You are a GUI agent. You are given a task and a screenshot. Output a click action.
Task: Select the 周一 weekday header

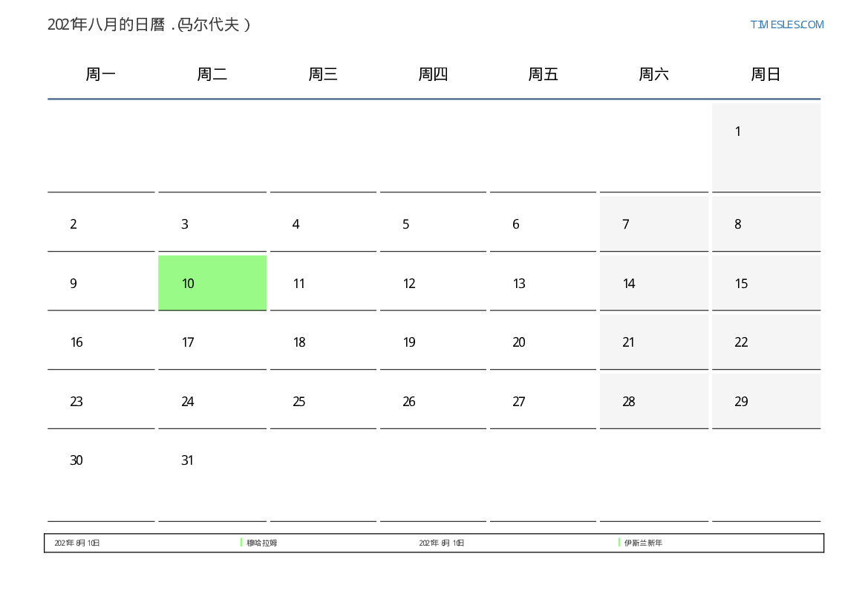tap(101, 74)
